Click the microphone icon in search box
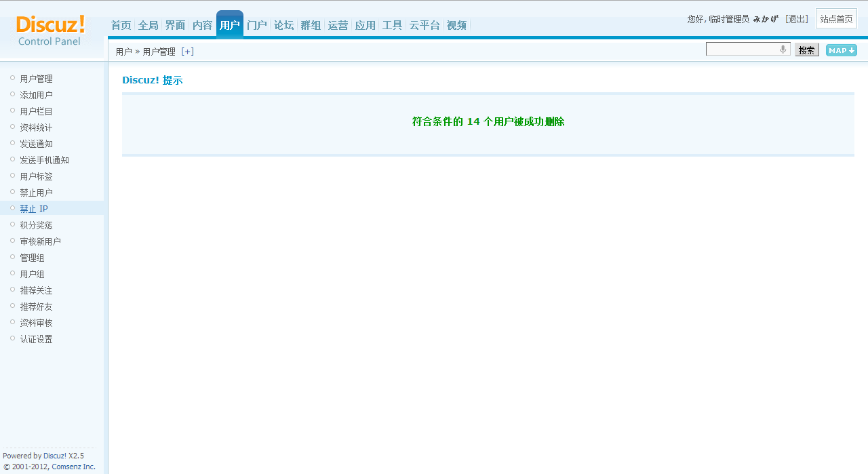 (x=783, y=50)
